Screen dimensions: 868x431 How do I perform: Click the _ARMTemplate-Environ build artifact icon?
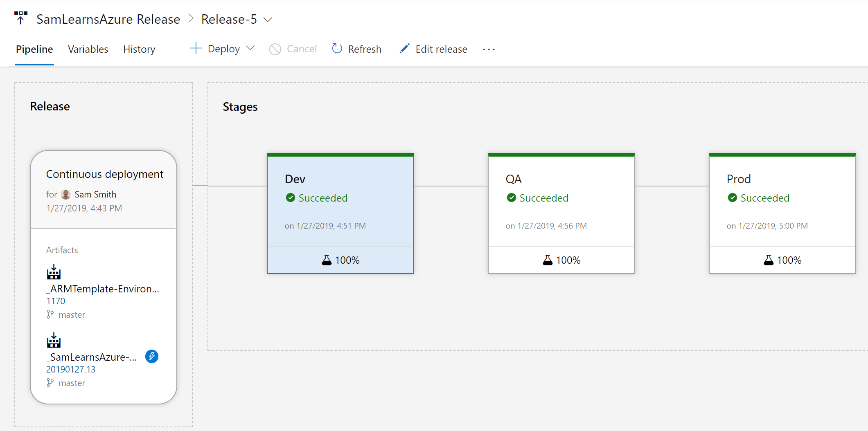click(x=54, y=272)
